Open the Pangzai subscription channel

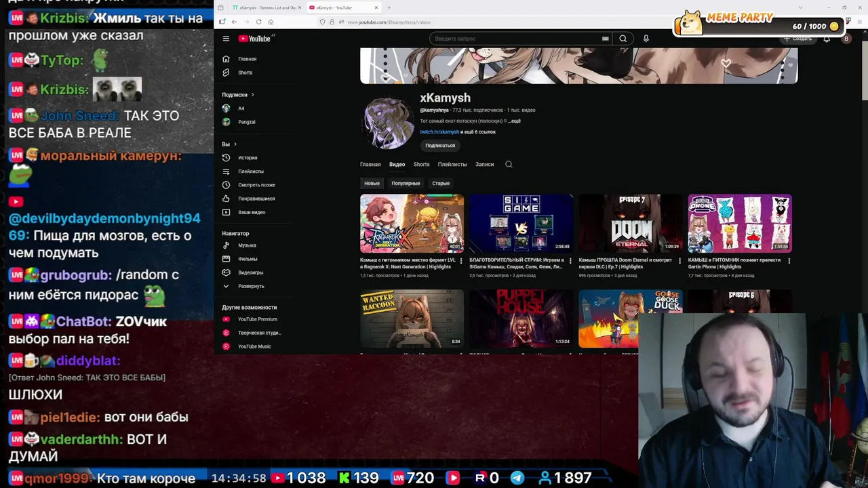click(x=246, y=122)
